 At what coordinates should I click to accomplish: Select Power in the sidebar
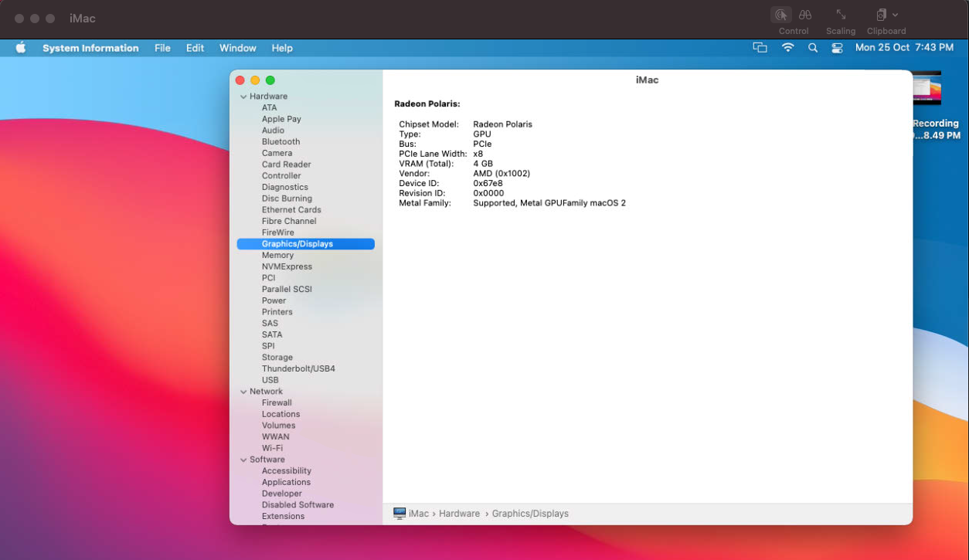[x=274, y=300]
